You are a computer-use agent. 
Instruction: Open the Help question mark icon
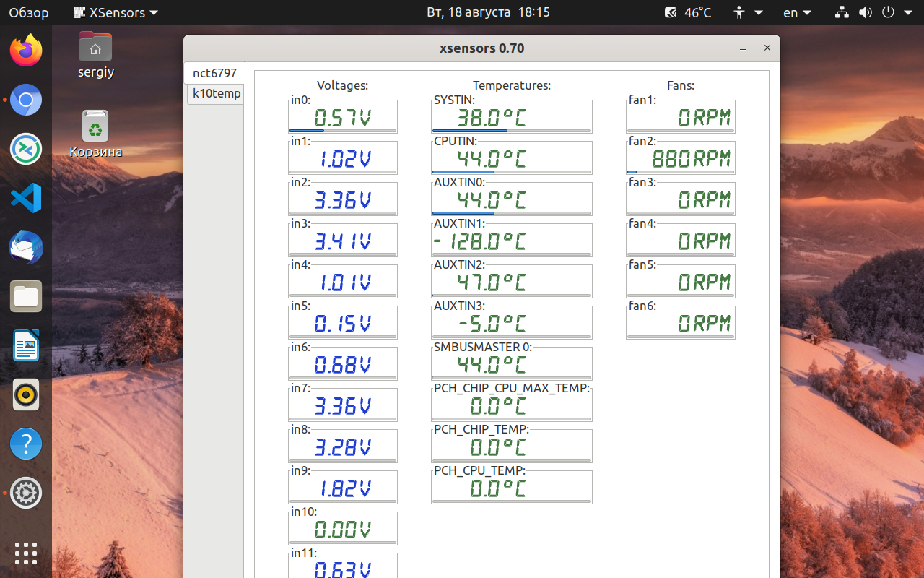tap(26, 444)
